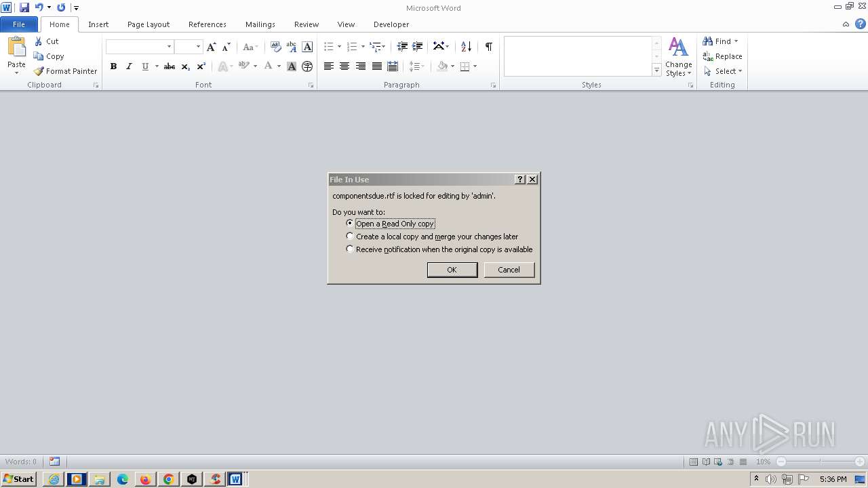Click the Cut scissors icon

coord(39,41)
